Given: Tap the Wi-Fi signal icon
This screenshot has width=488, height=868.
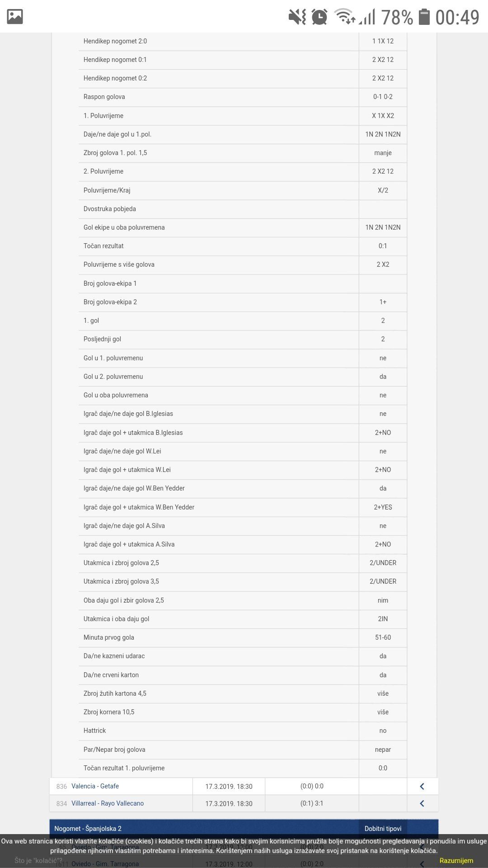Looking at the screenshot, I should [344, 16].
